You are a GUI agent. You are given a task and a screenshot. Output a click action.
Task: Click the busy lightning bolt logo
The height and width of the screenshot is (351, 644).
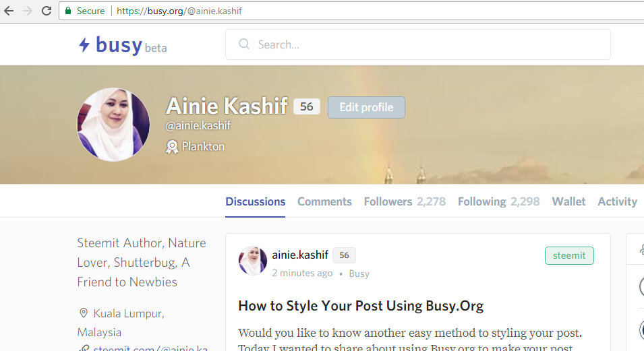84,44
